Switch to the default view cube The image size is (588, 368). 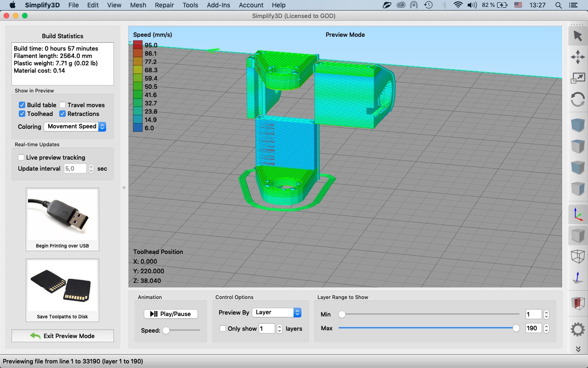pos(577,125)
